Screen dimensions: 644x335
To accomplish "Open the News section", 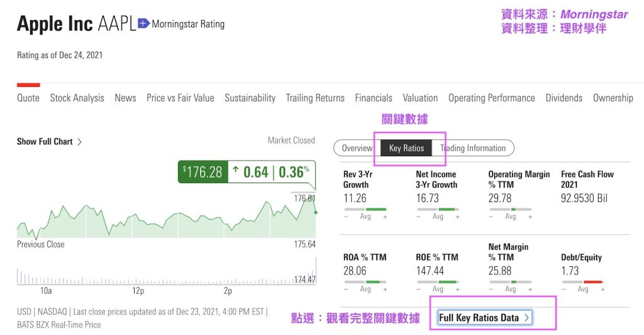I will pos(125,98).
